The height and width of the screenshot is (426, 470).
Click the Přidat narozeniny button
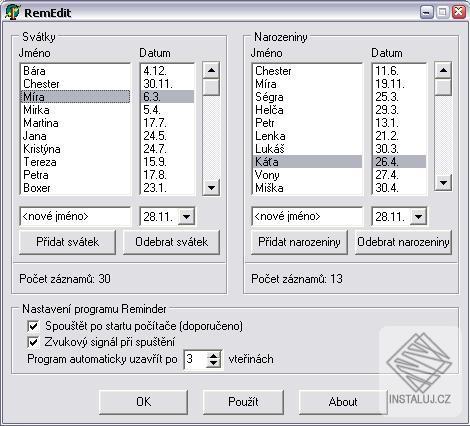(299, 242)
